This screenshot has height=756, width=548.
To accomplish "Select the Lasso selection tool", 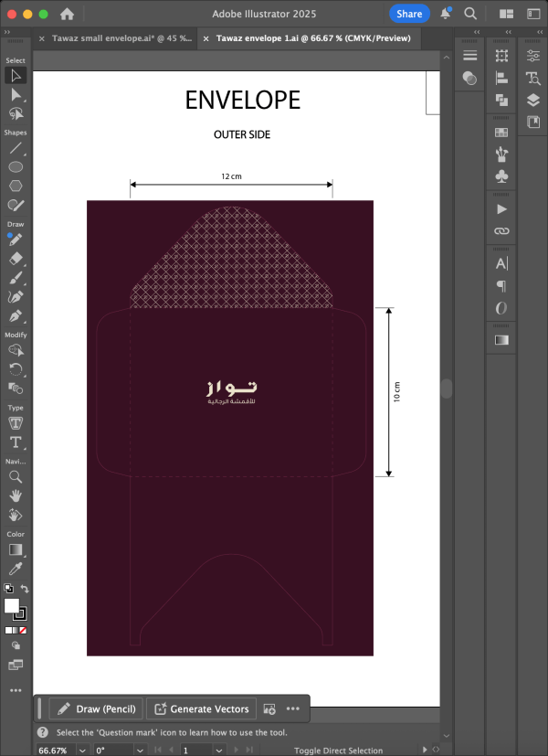I will click(x=16, y=113).
